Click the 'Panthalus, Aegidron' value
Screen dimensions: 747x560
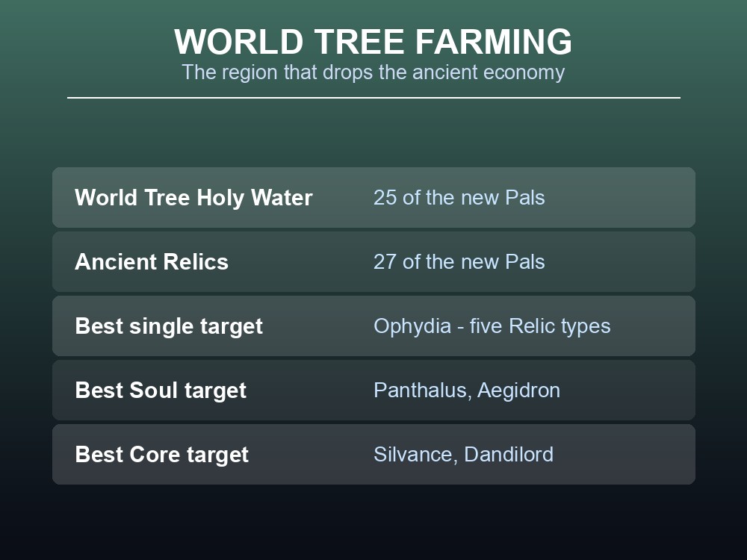click(x=466, y=391)
